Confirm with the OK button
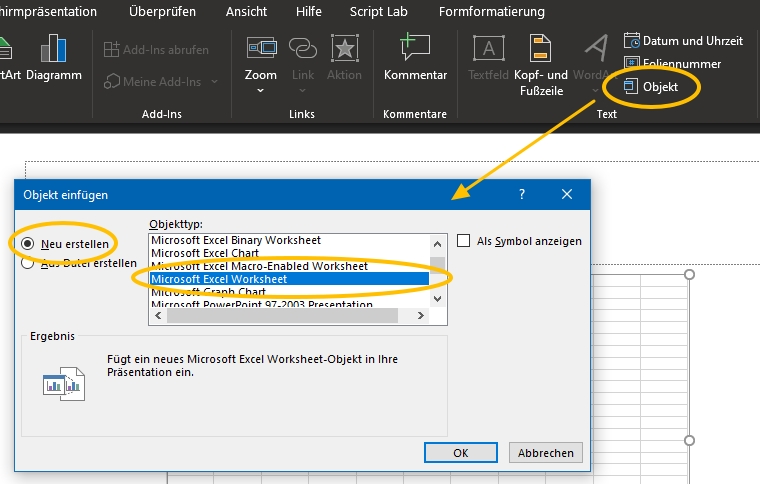Image resolution: width=760 pixels, height=484 pixels. point(460,453)
